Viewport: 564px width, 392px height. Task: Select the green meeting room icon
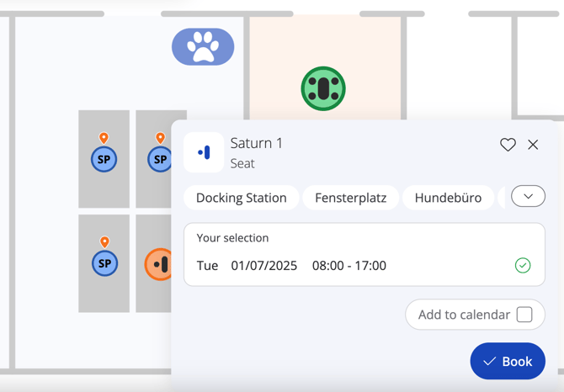coord(323,88)
